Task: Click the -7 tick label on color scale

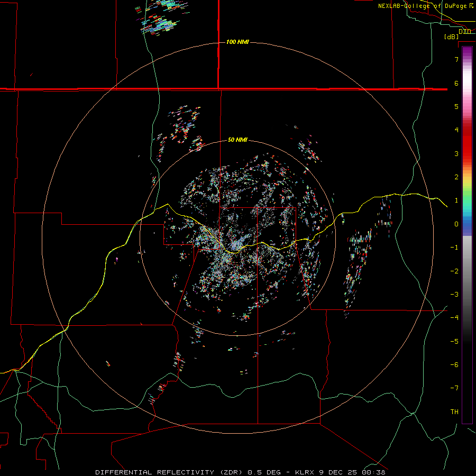Action: point(454,388)
